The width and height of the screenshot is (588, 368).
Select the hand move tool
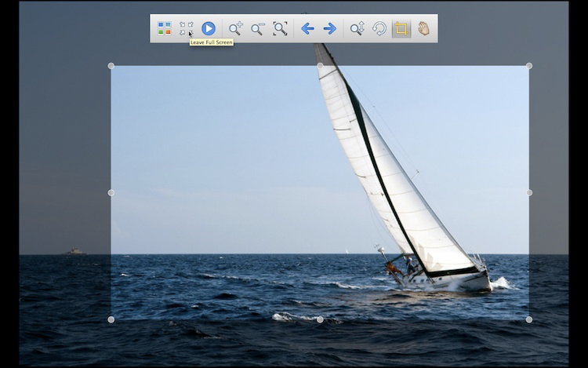tap(423, 29)
